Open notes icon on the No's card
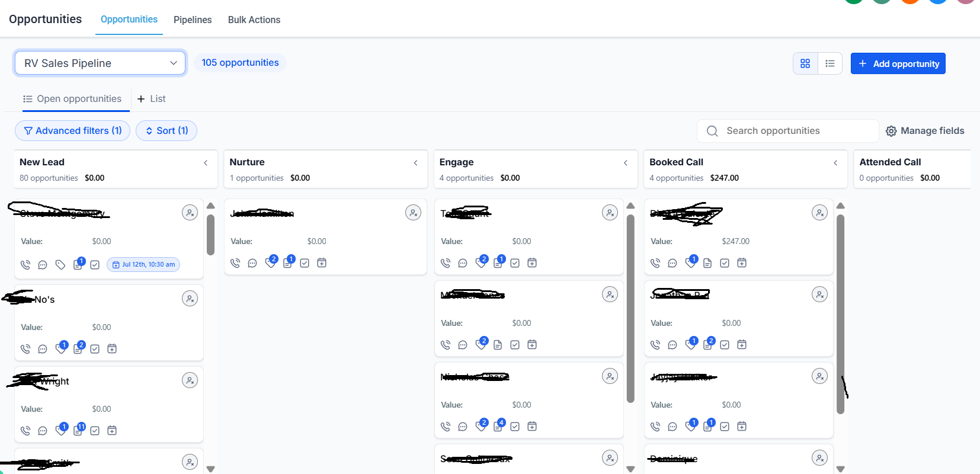Screen dimensions: 980x474 coord(79,348)
